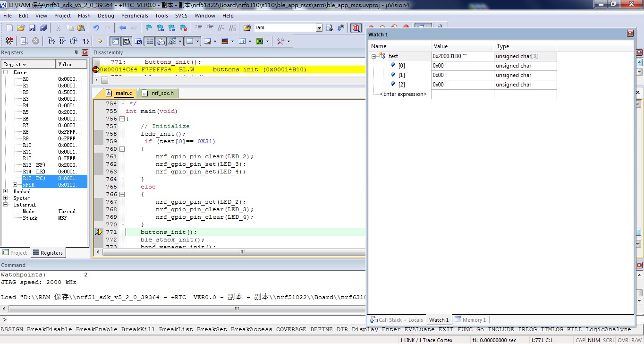Open Call Stack + Locals tab

click(x=397, y=320)
